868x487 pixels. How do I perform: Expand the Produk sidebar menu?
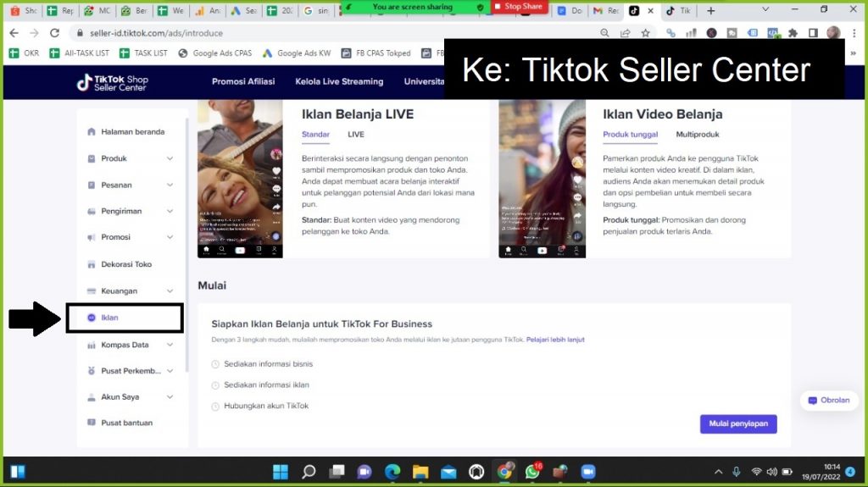(x=170, y=158)
